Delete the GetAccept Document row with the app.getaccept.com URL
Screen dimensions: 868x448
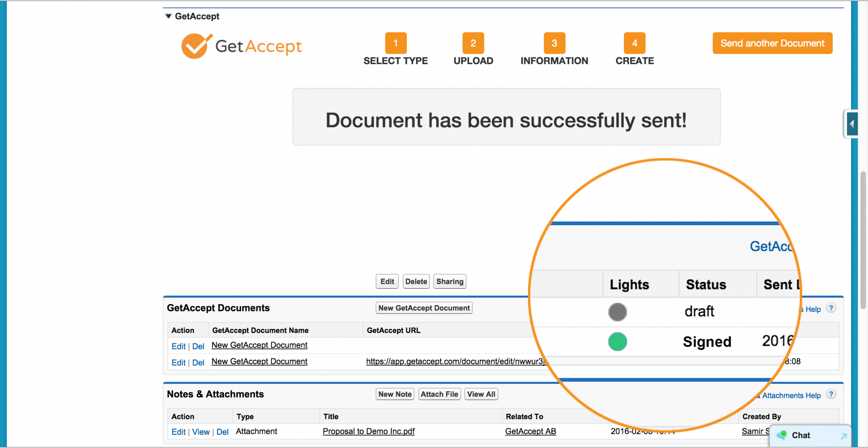(x=198, y=362)
